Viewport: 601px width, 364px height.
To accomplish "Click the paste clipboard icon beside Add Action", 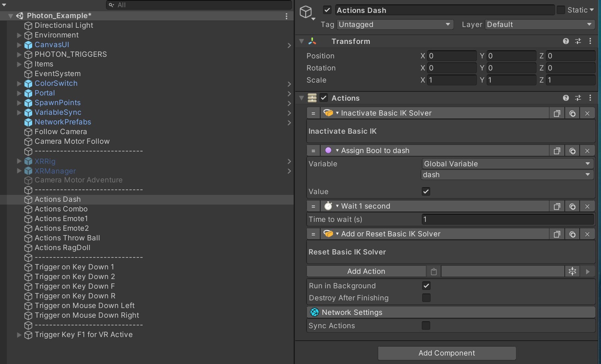I will pyautogui.click(x=433, y=272).
